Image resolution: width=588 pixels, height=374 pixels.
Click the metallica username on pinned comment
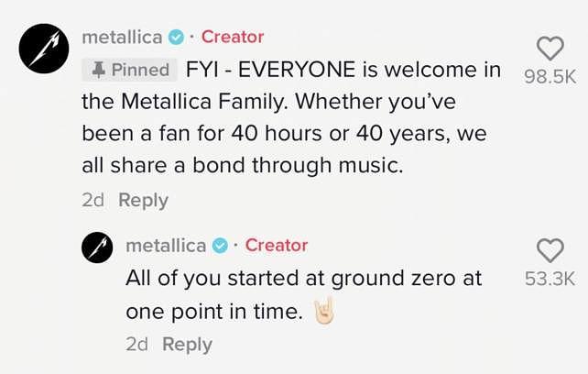point(122,37)
